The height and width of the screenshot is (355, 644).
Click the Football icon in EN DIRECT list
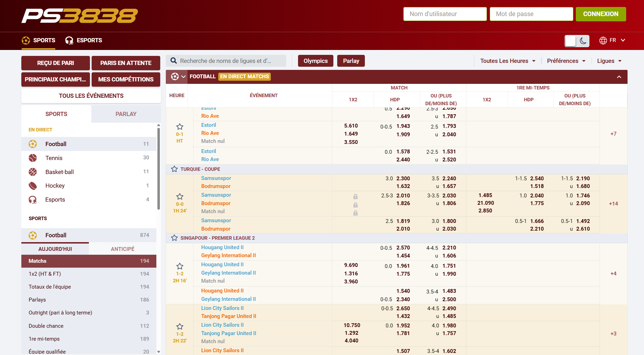33,144
